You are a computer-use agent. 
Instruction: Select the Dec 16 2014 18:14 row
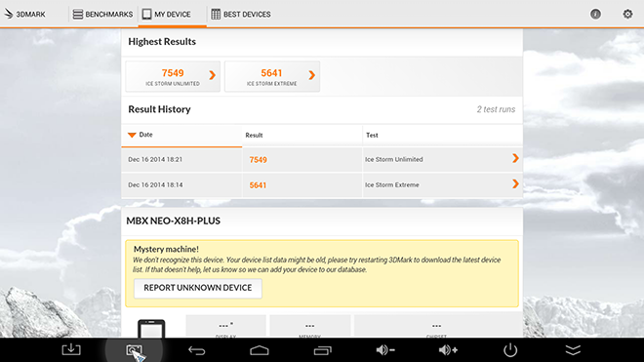322,185
